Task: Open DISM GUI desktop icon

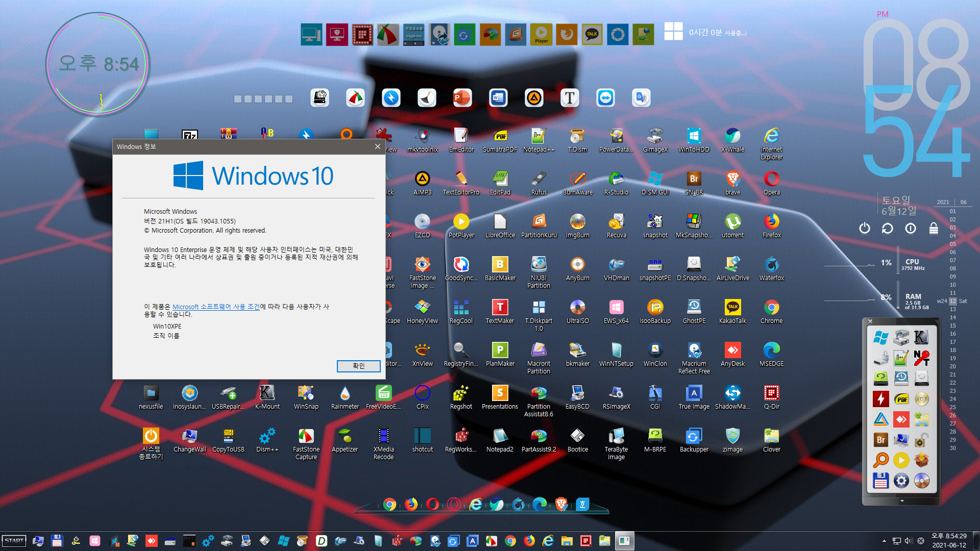Action: pos(655,183)
